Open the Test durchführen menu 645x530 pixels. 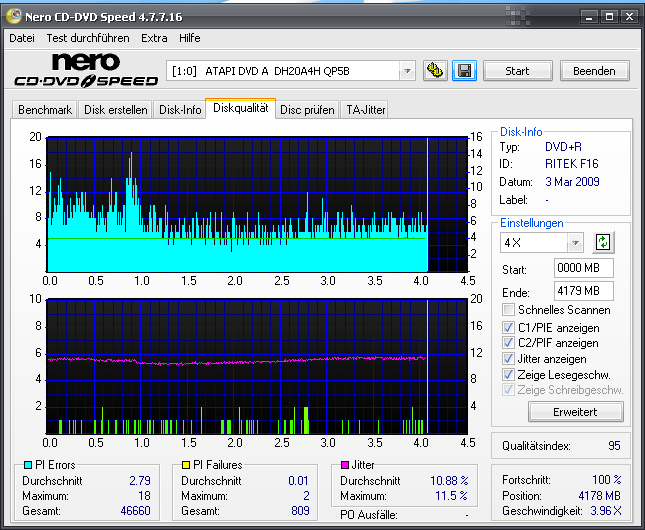point(87,38)
